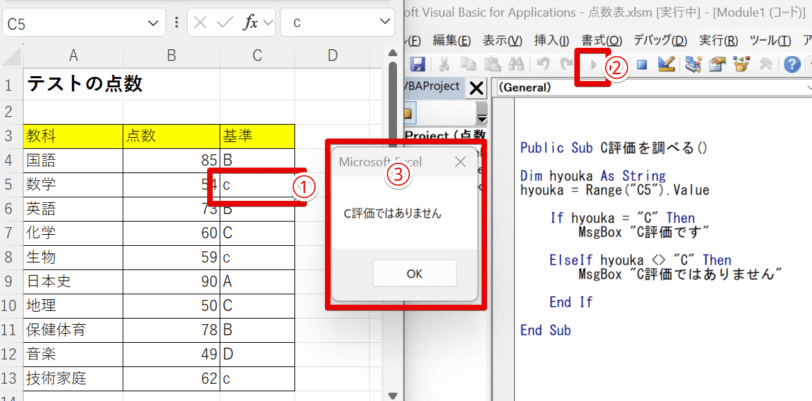Open Object Browser icon in VBA toolbar
The width and height of the screenshot is (812, 401).
click(x=742, y=65)
